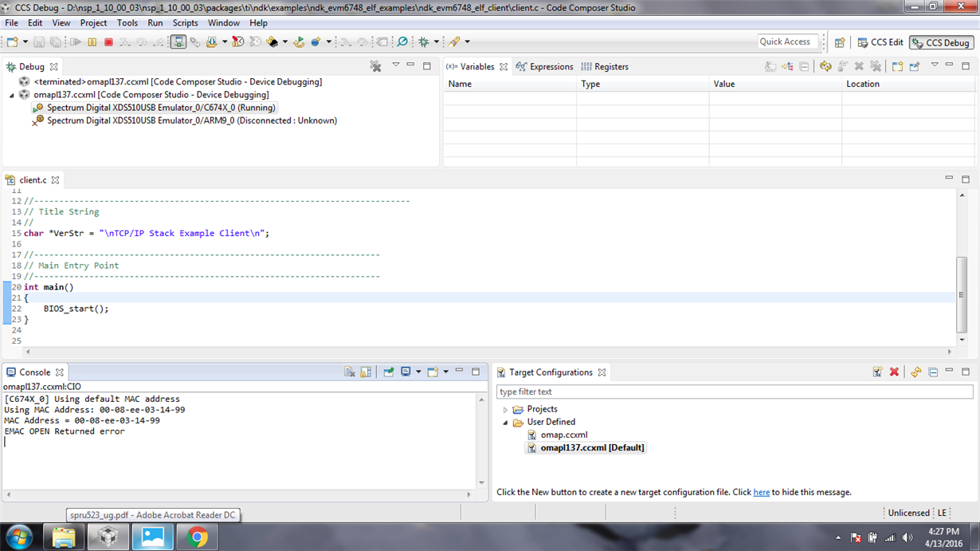Viewport: 980px width, 551px height.
Task: Click Clear Console icon
Action: [349, 372]
